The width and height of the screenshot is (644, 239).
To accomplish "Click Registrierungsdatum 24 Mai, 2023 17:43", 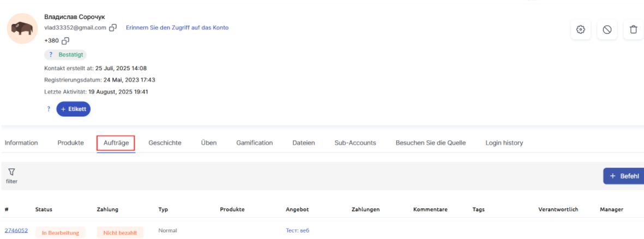I will pos(99,80).
